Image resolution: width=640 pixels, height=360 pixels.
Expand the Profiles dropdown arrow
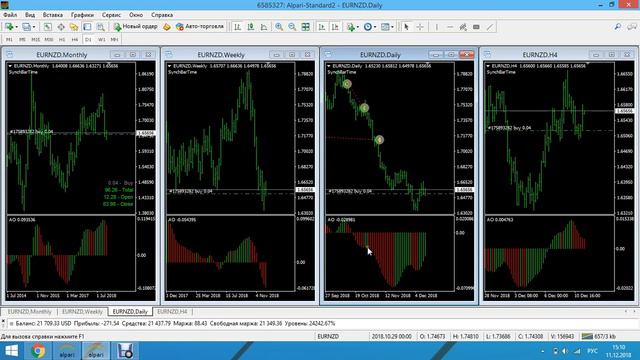tap(34, 27)
